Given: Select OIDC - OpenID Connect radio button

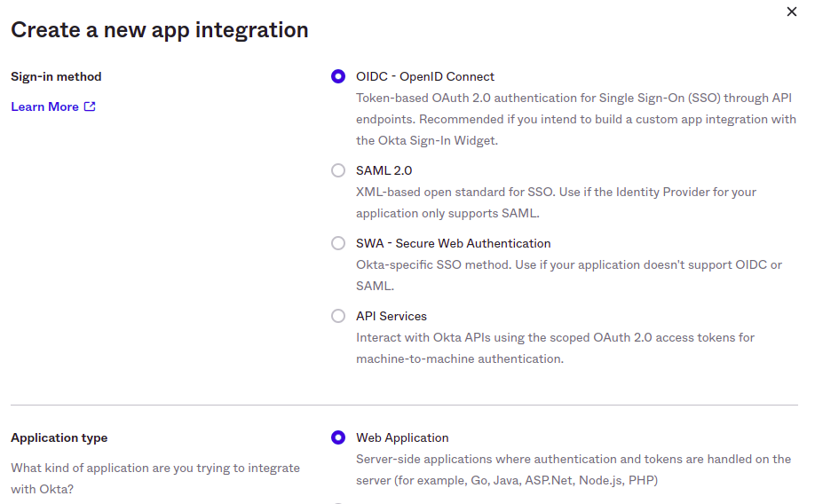Looking at the screenshot, I should coord(338,77).
